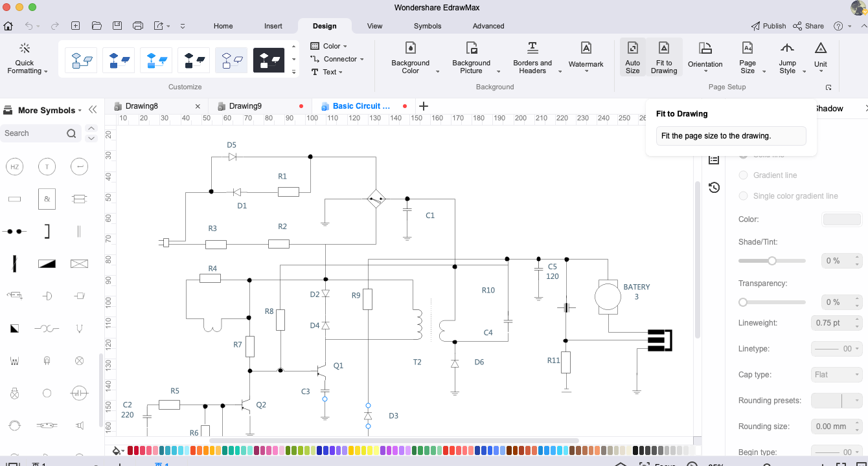Create a new document with the plus icon
Image resolution: width=868 pixels, height=466 pixels.
click(x=76, y=26)
